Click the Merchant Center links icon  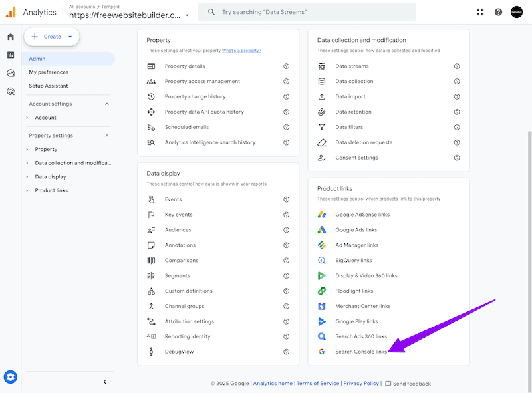point(322,306)
